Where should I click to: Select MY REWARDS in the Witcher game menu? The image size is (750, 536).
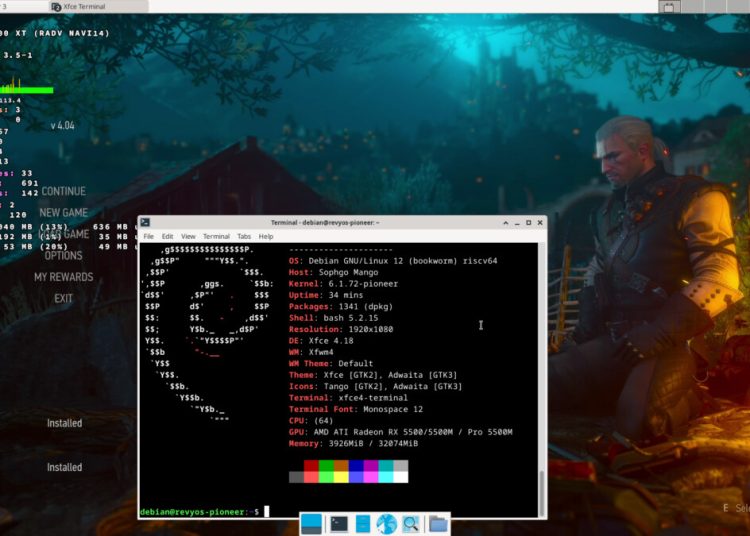[64, 277]
